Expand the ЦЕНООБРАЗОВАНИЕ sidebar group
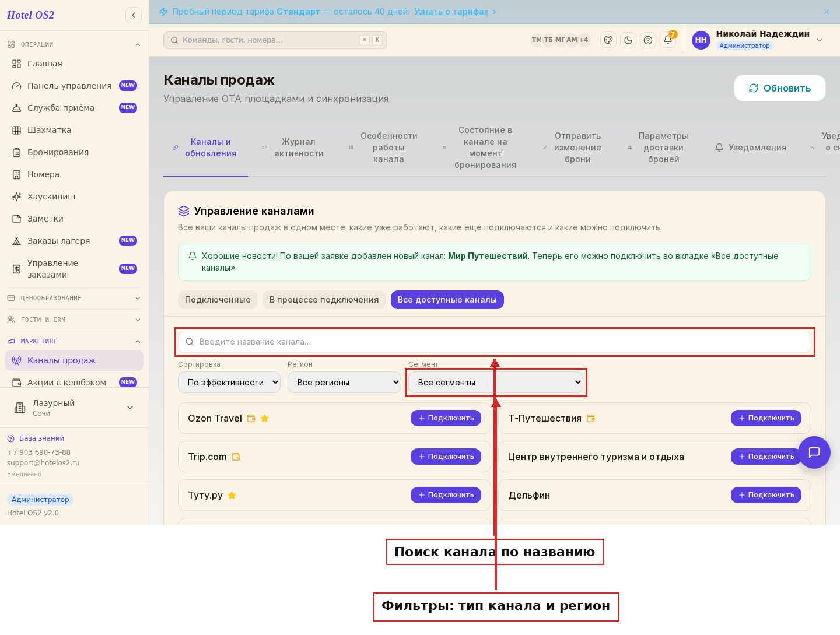Image resolution: width=840 pixels, height=635 pixels. pyautogui.click(x=74, y=298)
